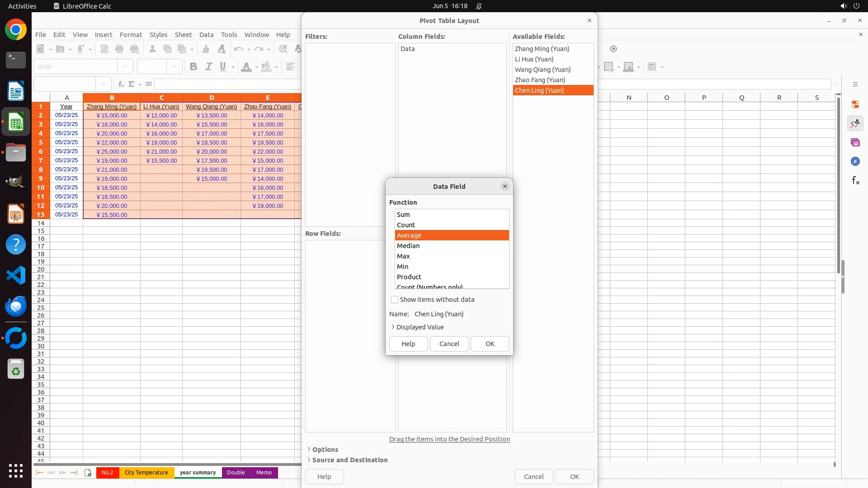Image resolution: width=868 pixels, height=488 pixels.
Task: Open the Styles deck in sidebar
Action: click(x=855, y=123)
